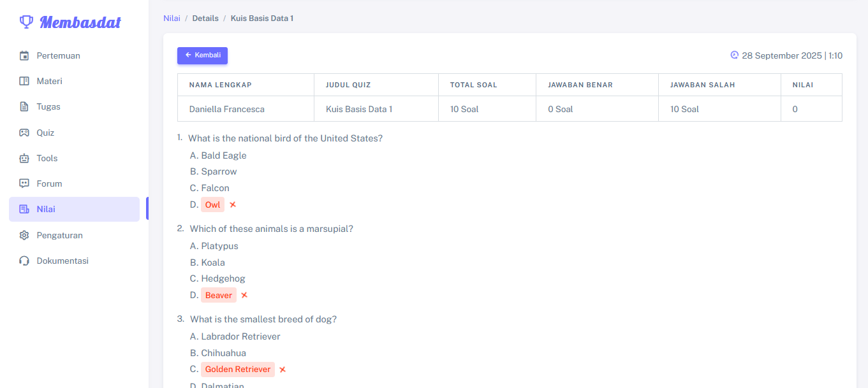Click the highlighted Beaver answer
The width and height of the screenshot is (868, 388).
point(219,295)
